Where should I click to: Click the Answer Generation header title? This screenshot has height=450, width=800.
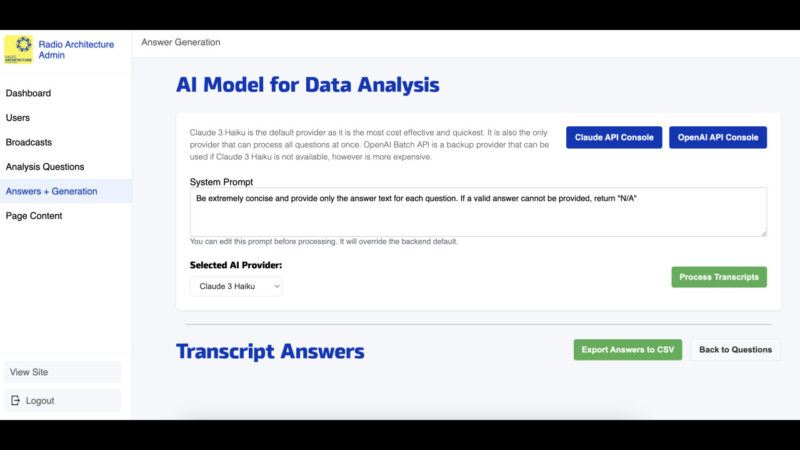181,42
